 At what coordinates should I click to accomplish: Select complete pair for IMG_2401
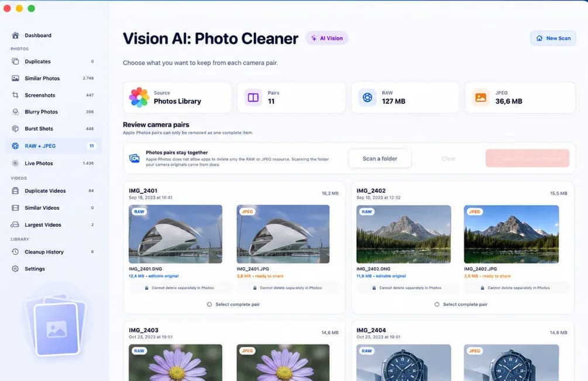[233, 304]
